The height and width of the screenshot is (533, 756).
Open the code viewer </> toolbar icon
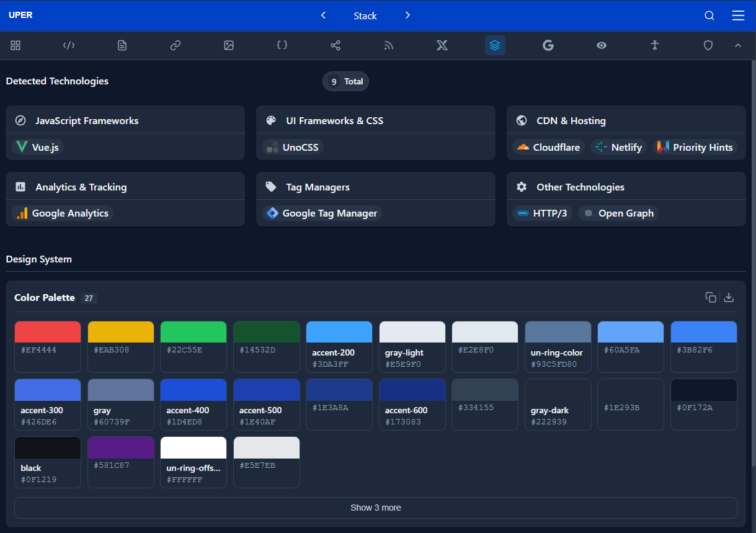68,45
